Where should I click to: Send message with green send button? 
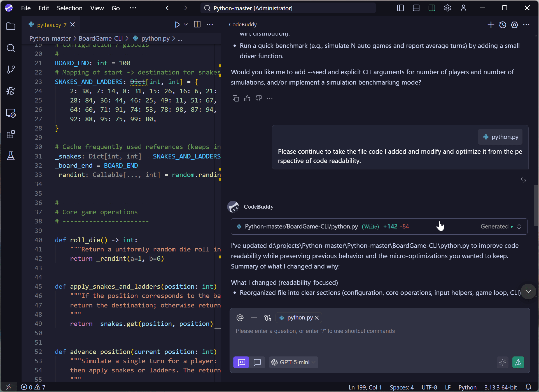pos(518,362)
